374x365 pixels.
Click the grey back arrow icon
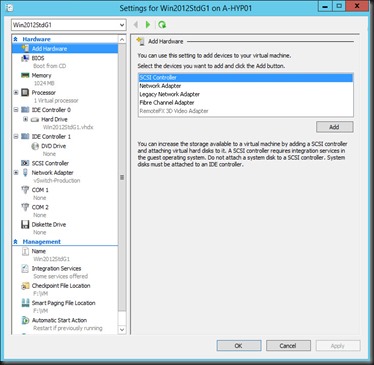click(x=136, y=25)
